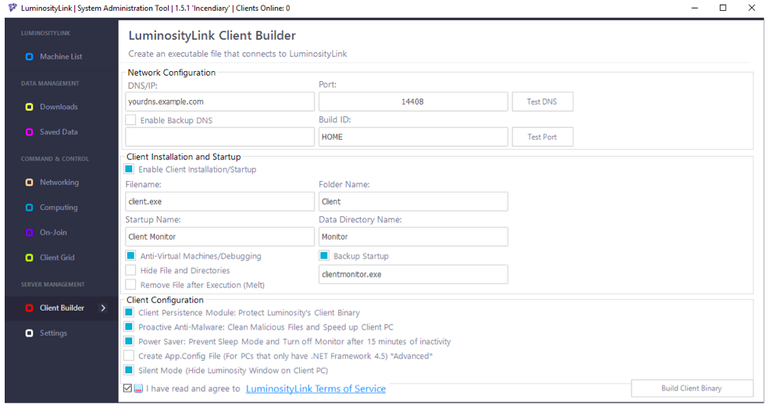Enable the Backup DNS checkbox
Screen dimensions: 770x413
[131, 120]
